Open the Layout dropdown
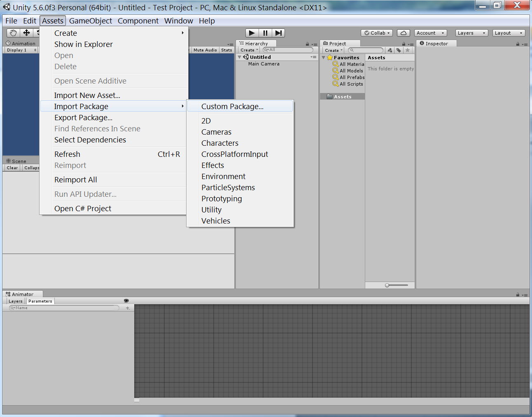This screenshot has height=417, width=532. point(509,33)
